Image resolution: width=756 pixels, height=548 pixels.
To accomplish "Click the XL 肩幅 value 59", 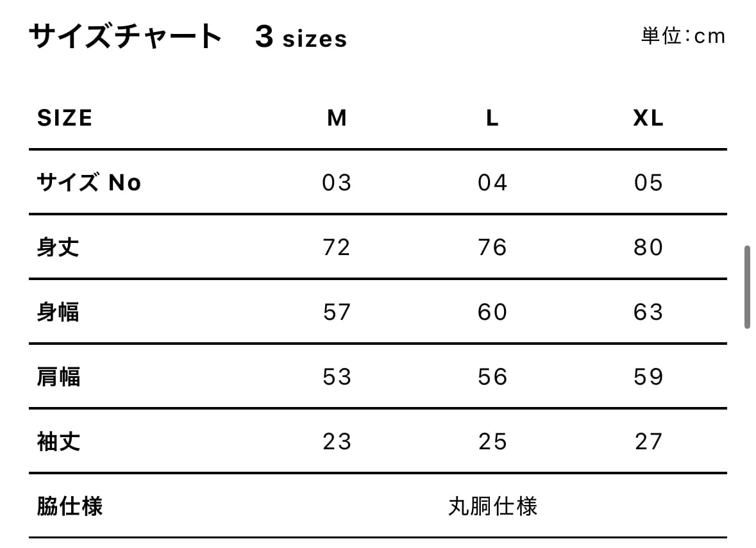I will (648, 377).
